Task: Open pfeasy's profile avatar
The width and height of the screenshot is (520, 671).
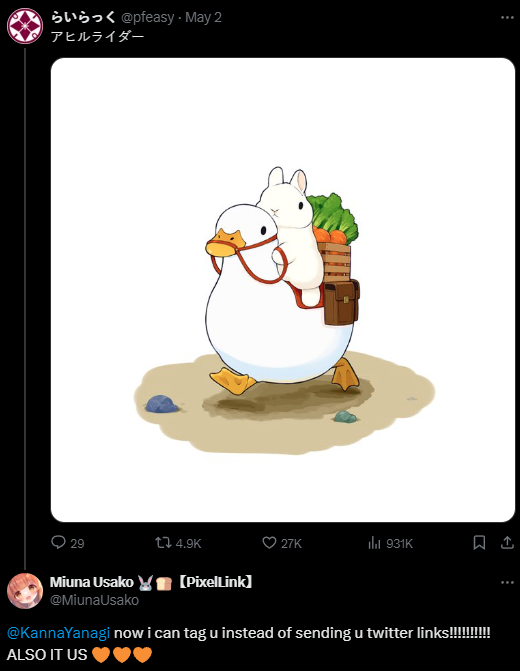Action: click(25, 26)
